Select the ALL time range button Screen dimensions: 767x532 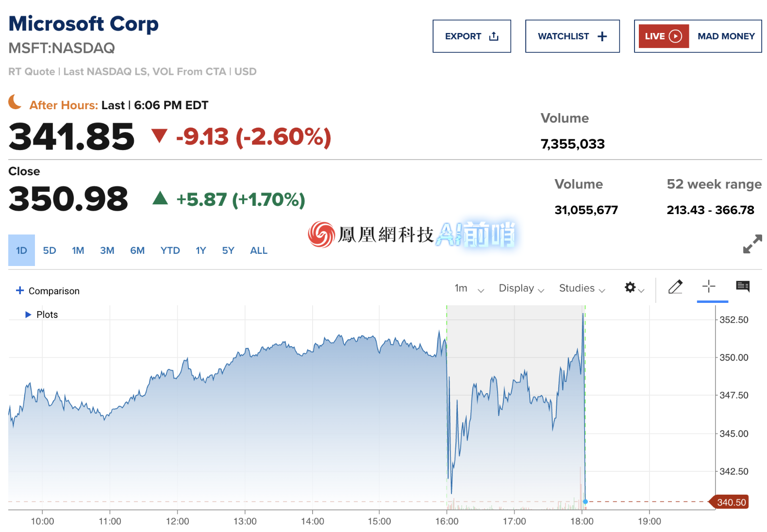[259, 250]
